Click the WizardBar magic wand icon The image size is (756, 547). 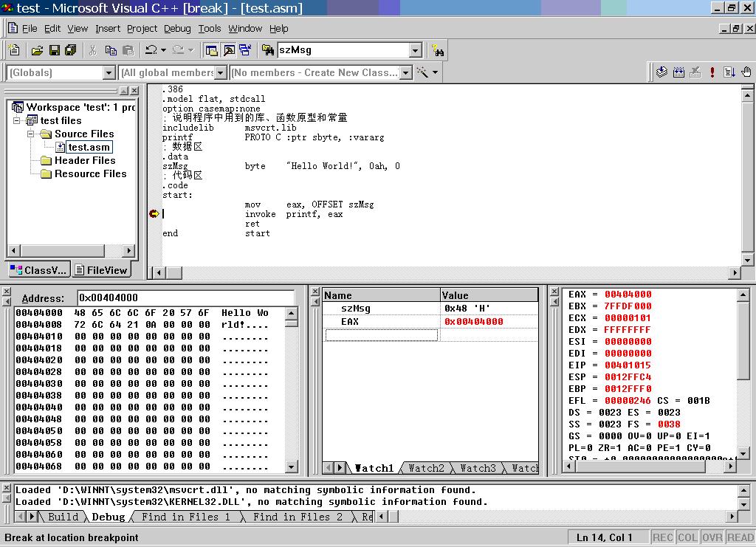click(422, 72)
